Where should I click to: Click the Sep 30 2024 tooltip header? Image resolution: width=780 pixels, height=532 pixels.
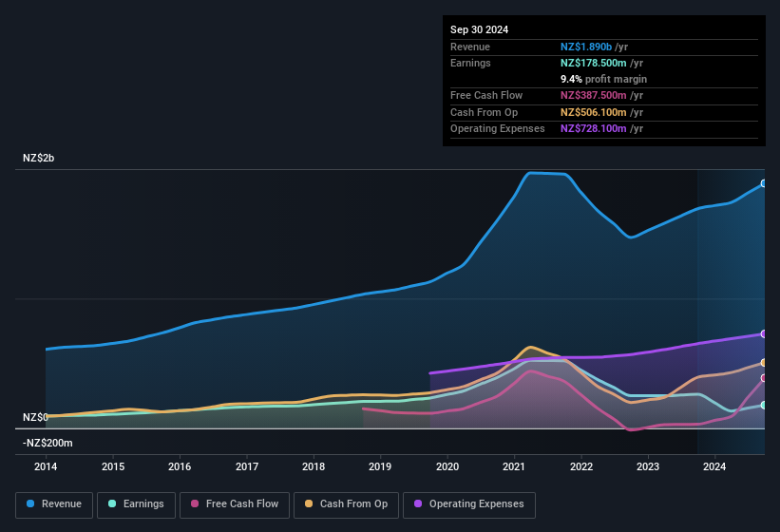click(x=479, y=29)
